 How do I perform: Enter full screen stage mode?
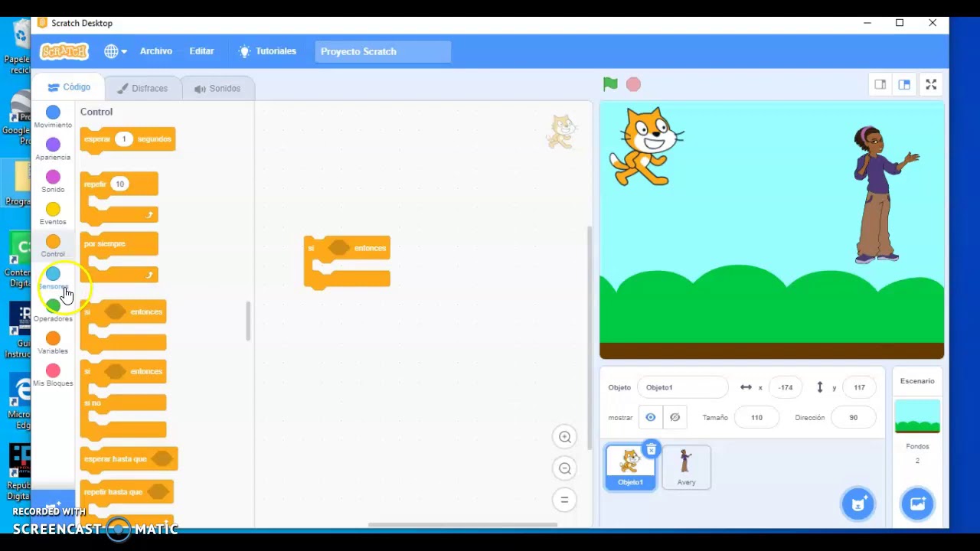click(931, 84)
